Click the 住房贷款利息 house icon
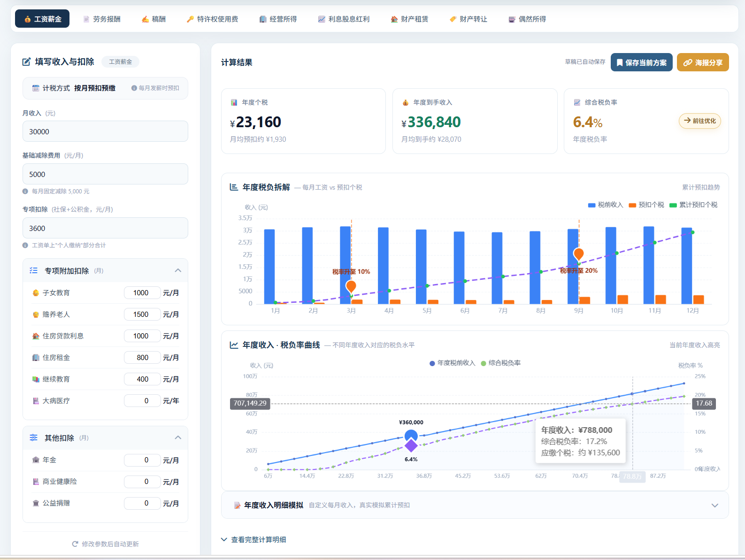The image size is (745, 560). click(36, 336)
